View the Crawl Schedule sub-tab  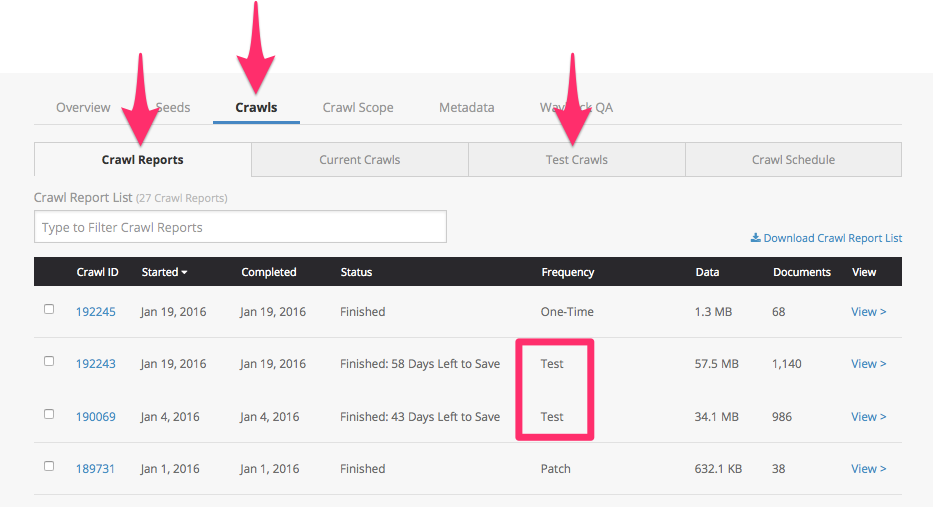[793, 160]
